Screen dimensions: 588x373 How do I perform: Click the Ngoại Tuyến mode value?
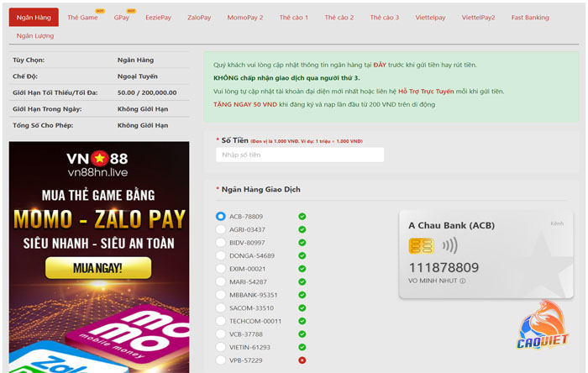tap(138, 76)
